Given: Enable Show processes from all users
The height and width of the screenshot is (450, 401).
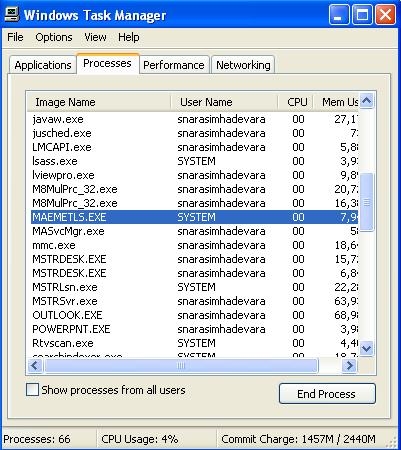Looking at the screenshot, I should coord(32,390).
